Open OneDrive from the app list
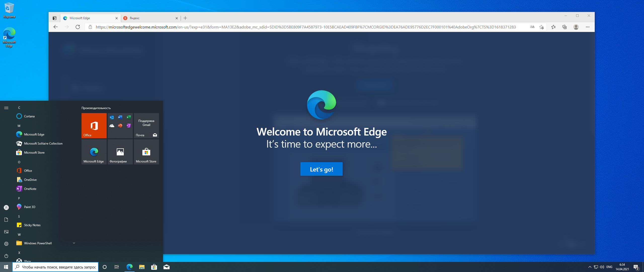This screenshot has width=644, height=272. click(x=45, y=180)
